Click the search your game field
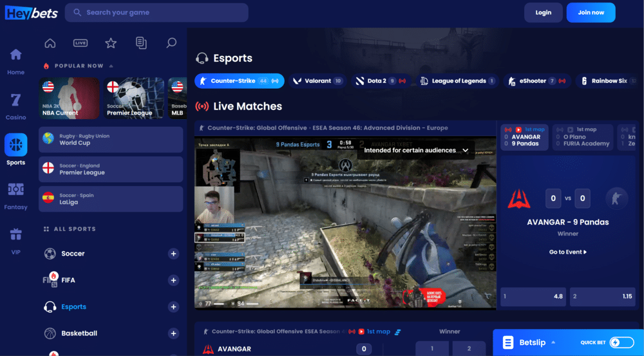This screenshot has width=644, height=356. [156, 12]
